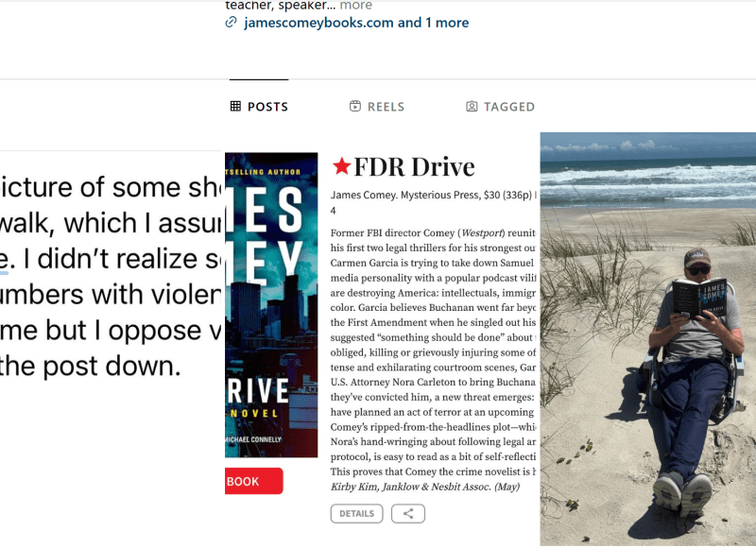Switch to the POSTS tab

259,107
